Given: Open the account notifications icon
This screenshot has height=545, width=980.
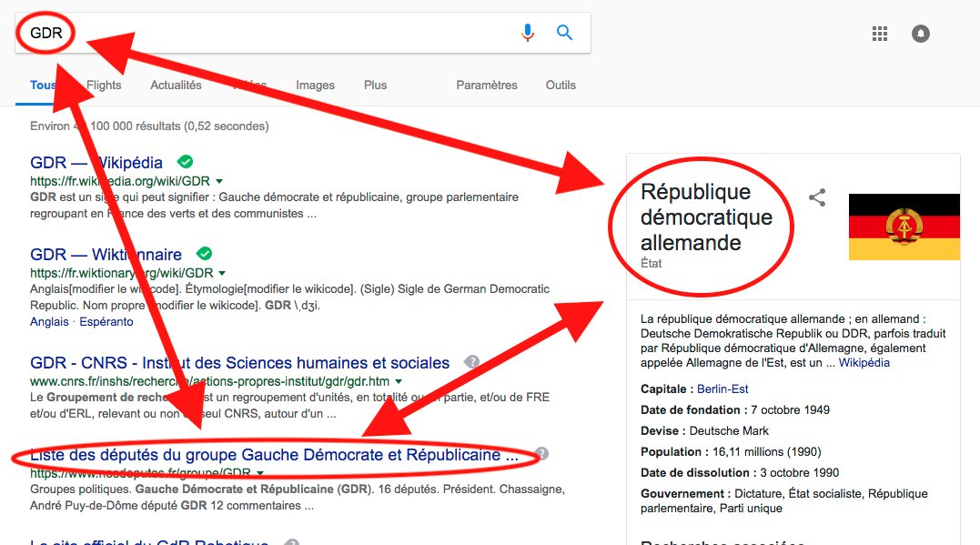Looking at the screenshot, I should pyautogui.click(x=920, y=33).
